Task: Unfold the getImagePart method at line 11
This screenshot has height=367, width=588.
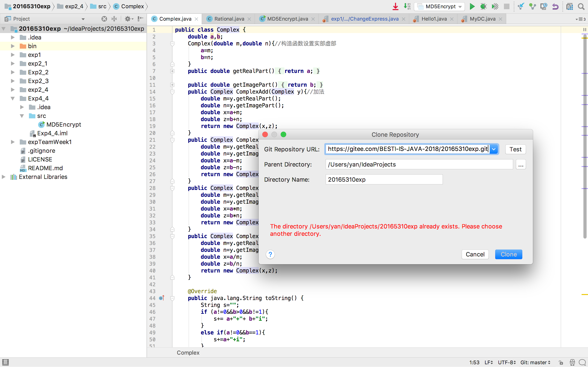Action: pos(172,85)
